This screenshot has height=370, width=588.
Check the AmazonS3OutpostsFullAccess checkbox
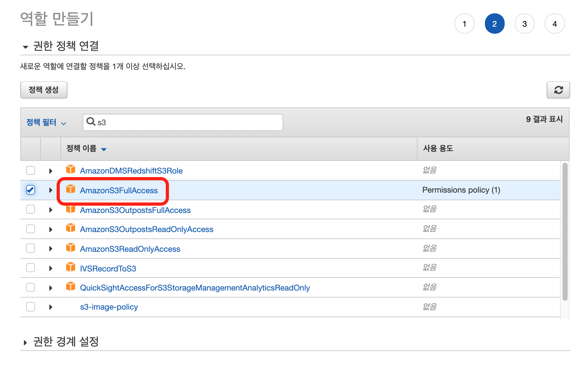31,209
